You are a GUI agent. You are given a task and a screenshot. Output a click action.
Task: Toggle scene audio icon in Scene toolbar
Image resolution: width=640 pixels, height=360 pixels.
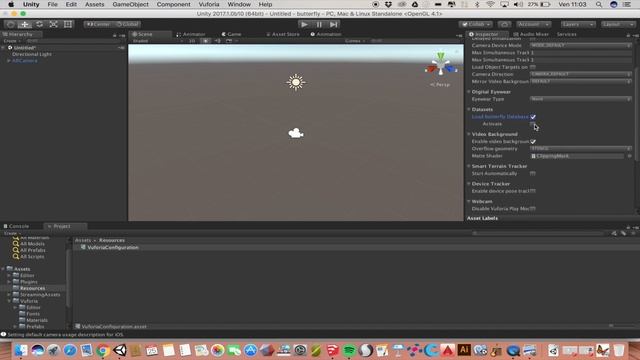(x=218, y=41)
